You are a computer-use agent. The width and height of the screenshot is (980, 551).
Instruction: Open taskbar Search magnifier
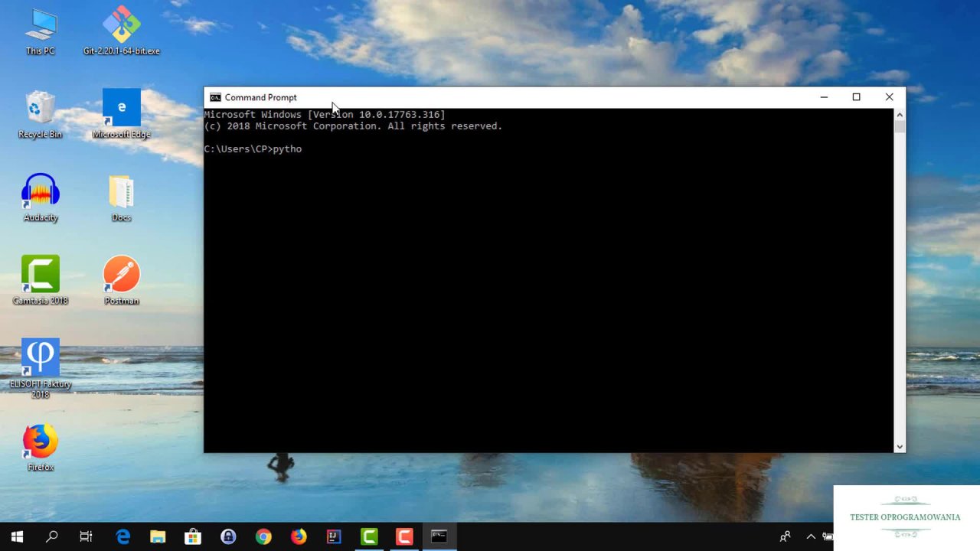[51, 536]
